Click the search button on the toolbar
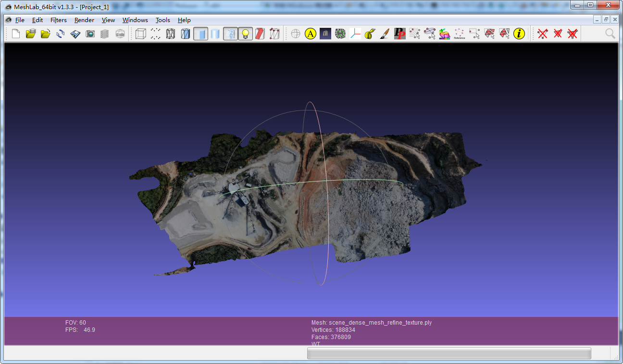 point(610,34)
